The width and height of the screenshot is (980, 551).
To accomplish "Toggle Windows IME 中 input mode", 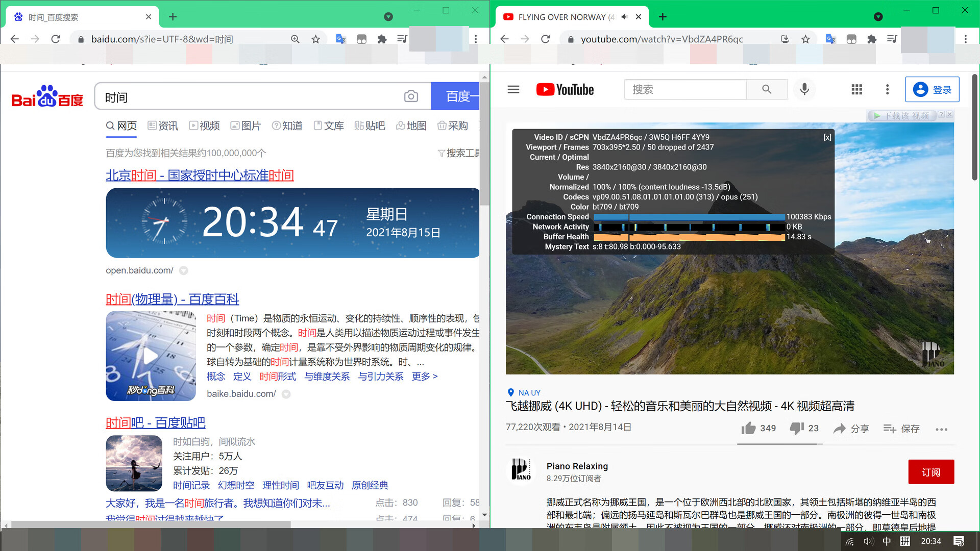I will 887,541.
